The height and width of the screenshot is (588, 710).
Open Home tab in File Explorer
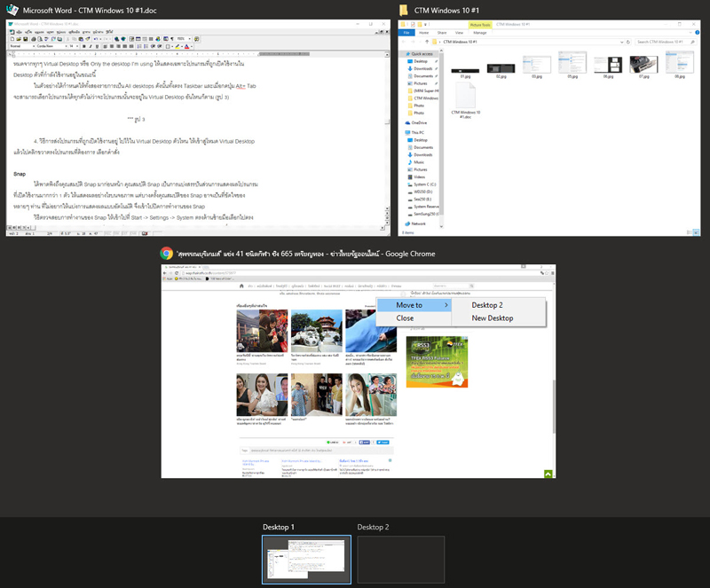pyautogui.click(x=424, y=33)
